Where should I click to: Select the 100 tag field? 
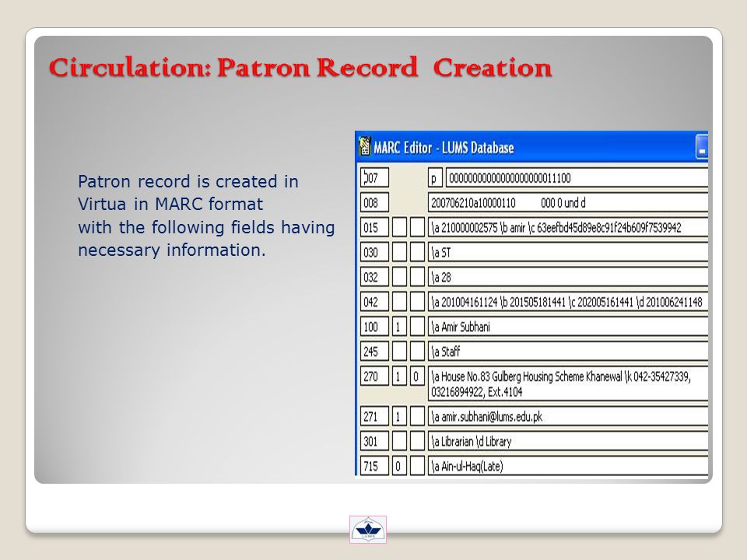pyautogui.click(x=374, y=326)
